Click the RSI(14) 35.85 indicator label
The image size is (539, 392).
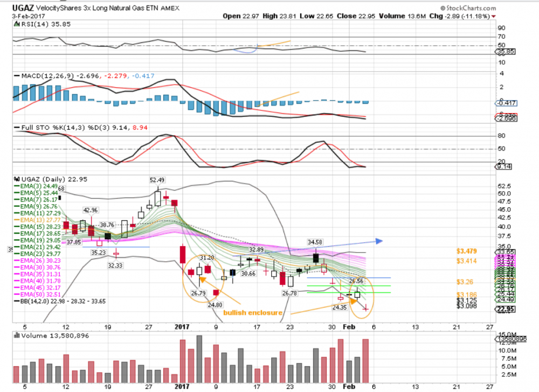46,24
